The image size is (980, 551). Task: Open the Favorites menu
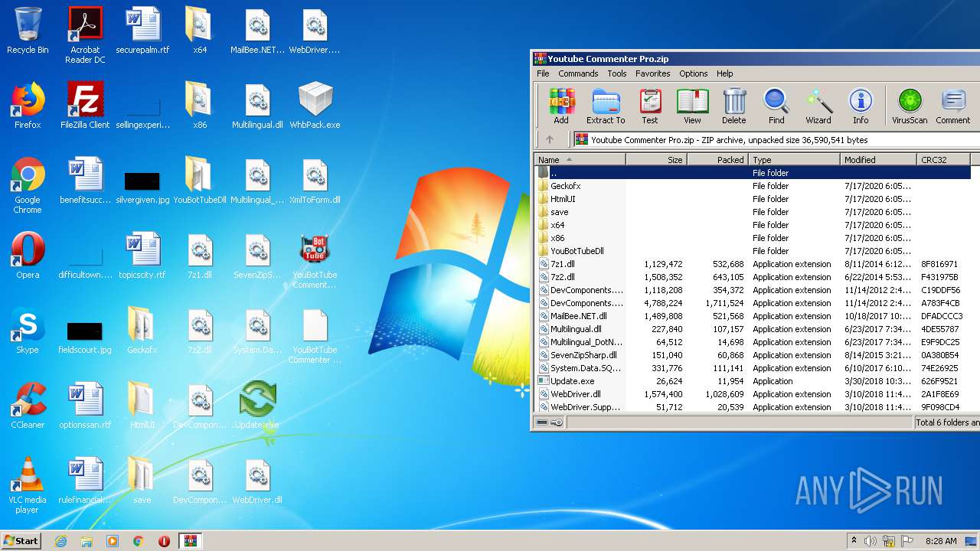tap(652, 73)
